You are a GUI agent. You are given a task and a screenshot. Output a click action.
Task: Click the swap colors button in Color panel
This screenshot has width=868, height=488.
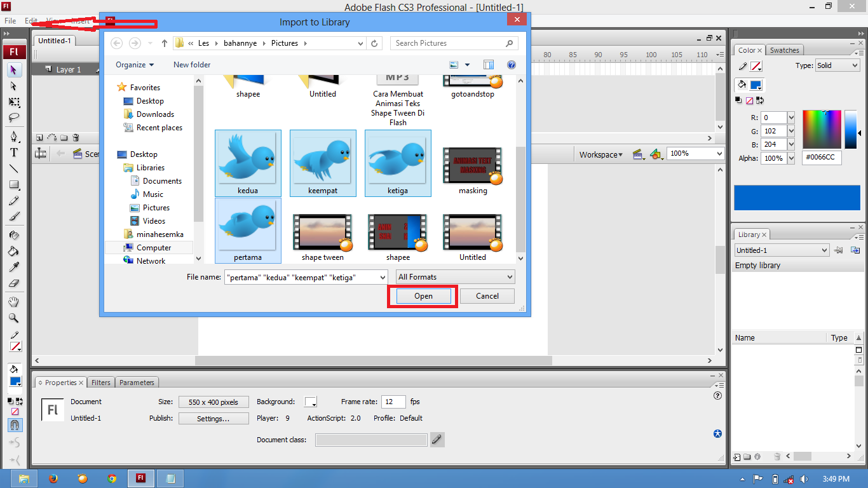[759, 100]
